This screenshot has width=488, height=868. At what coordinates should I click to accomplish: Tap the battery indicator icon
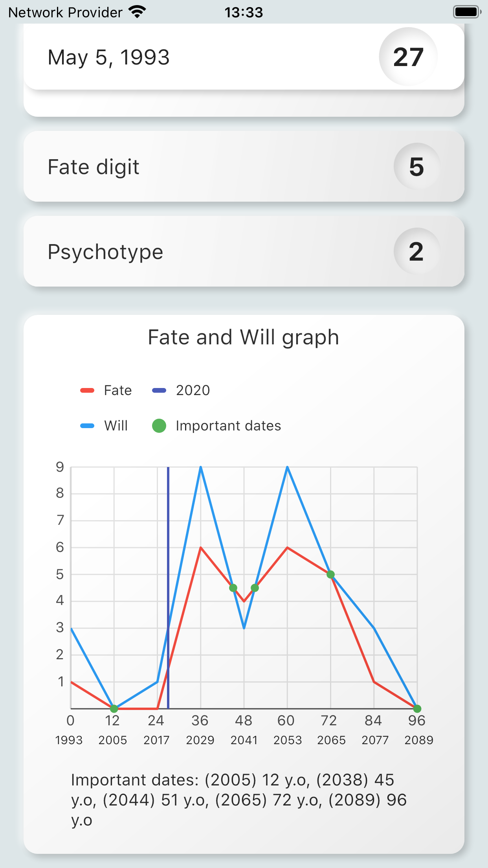467,12
